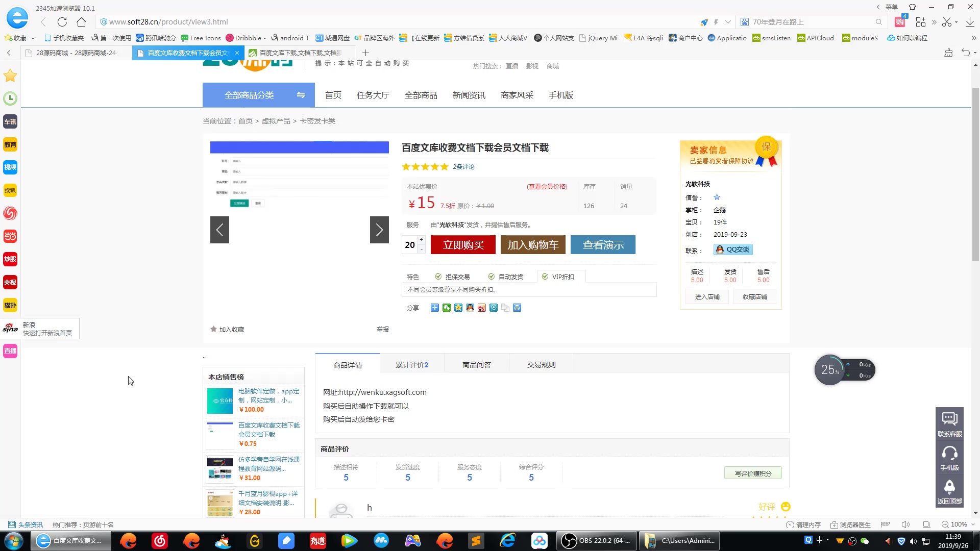Click the 联系客服 customer service icon

tap(949, 423)
